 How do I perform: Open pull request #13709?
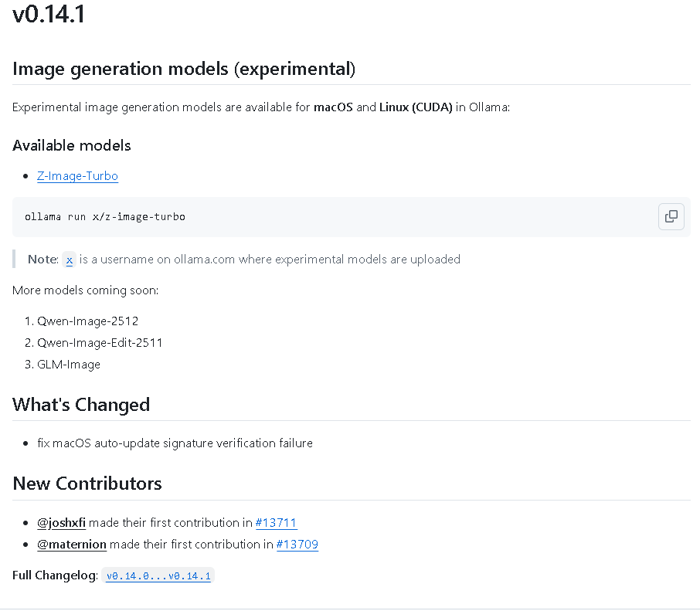click(x=297, y=545)
